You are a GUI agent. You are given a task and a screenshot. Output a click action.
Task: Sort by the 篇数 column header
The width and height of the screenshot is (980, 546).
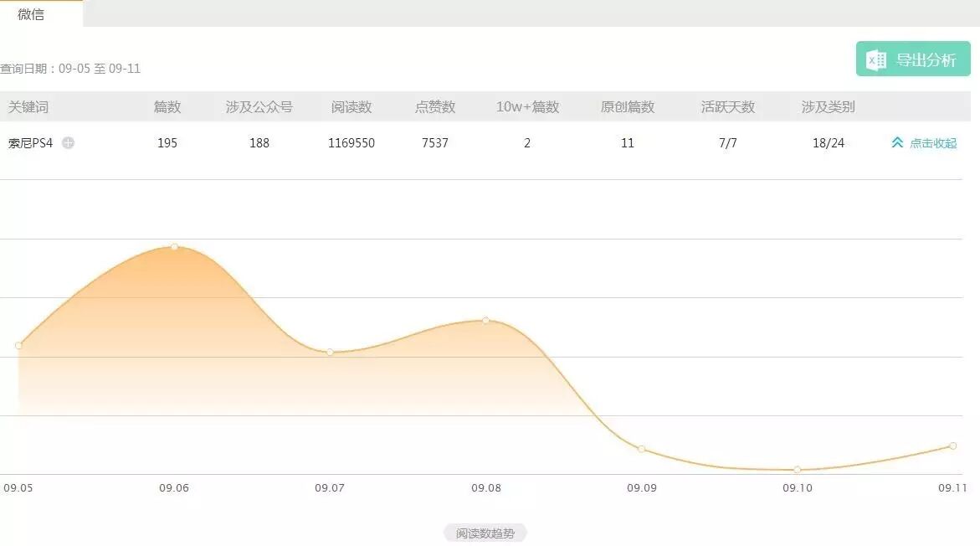(167, 107)
